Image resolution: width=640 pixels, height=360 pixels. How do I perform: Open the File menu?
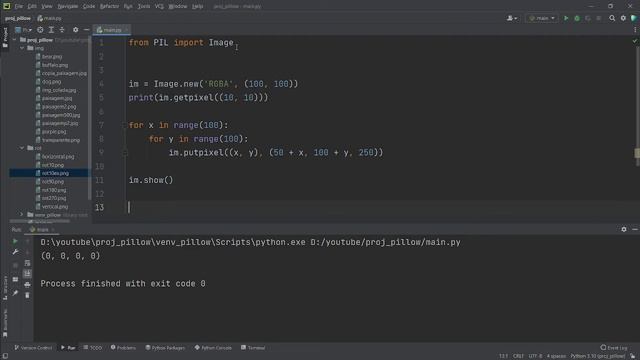(x=19, y=7)
